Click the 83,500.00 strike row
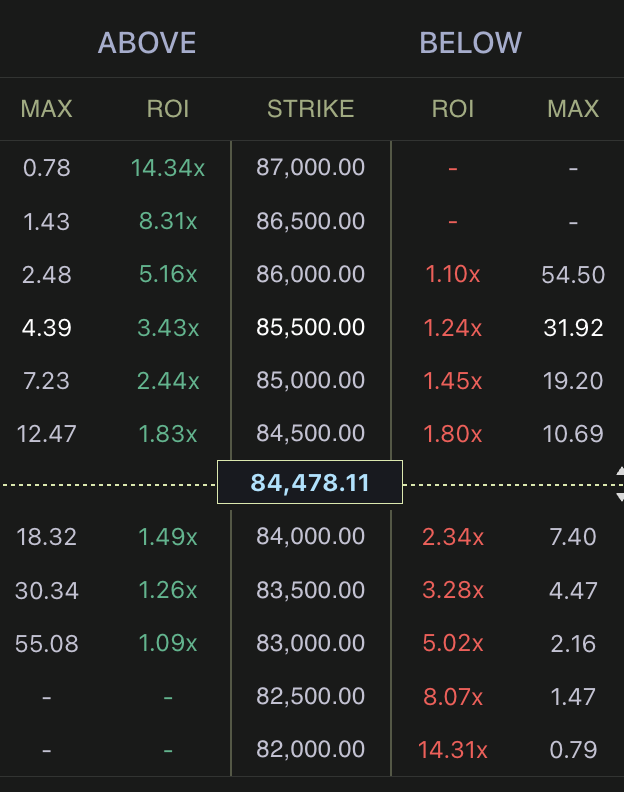 311,590
